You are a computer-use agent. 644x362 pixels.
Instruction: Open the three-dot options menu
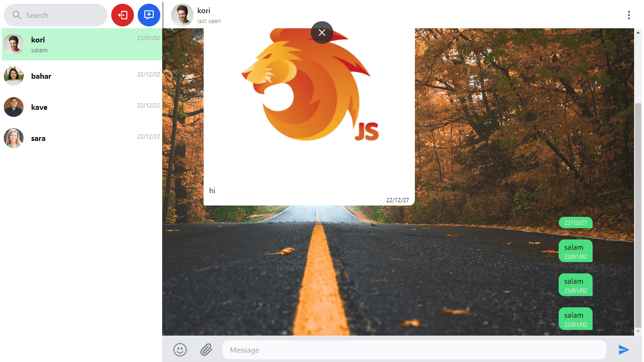[x=628, y=15]
